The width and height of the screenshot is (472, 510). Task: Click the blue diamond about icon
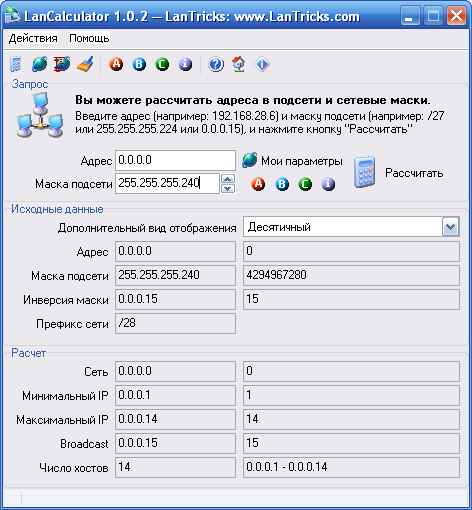coord(262,64)
